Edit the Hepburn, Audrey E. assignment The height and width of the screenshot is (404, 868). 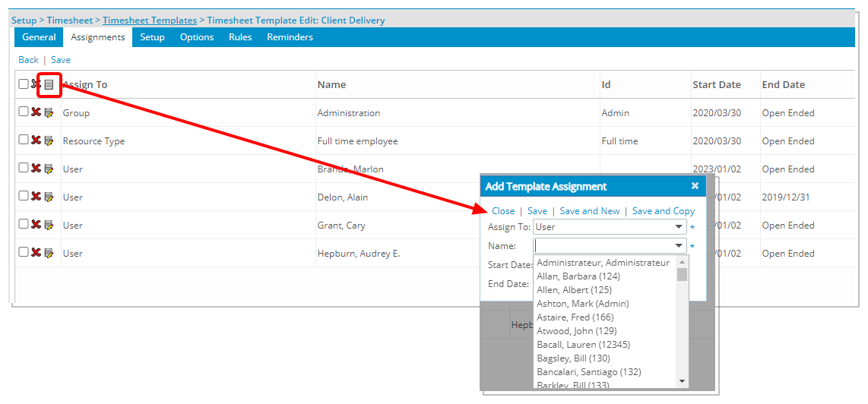(49, 253)
